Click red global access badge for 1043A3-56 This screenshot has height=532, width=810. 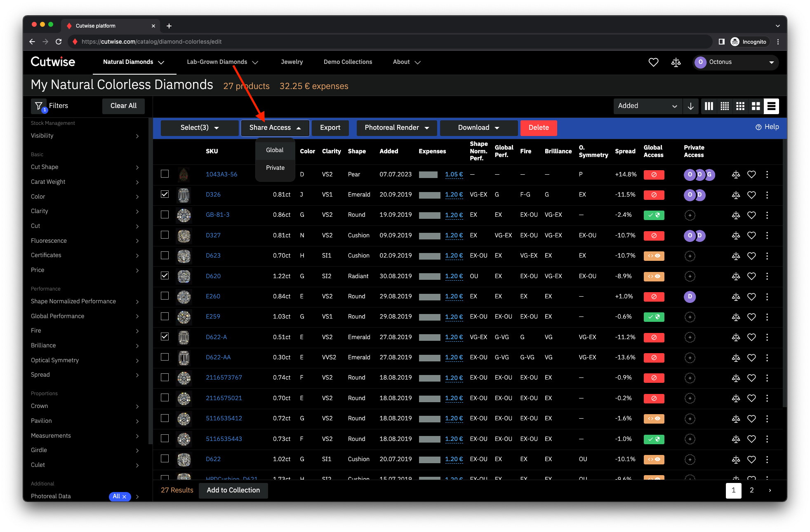pyautogui.click(x=654, y=175)
